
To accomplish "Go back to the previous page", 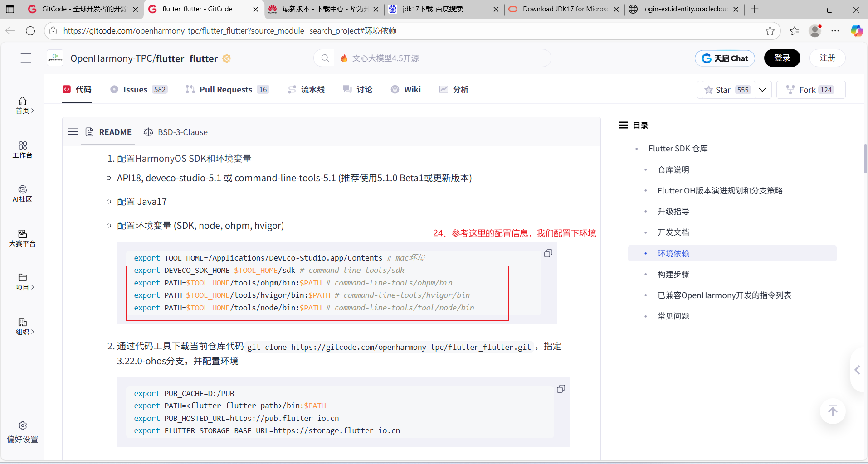I will (x=10, y=31).
